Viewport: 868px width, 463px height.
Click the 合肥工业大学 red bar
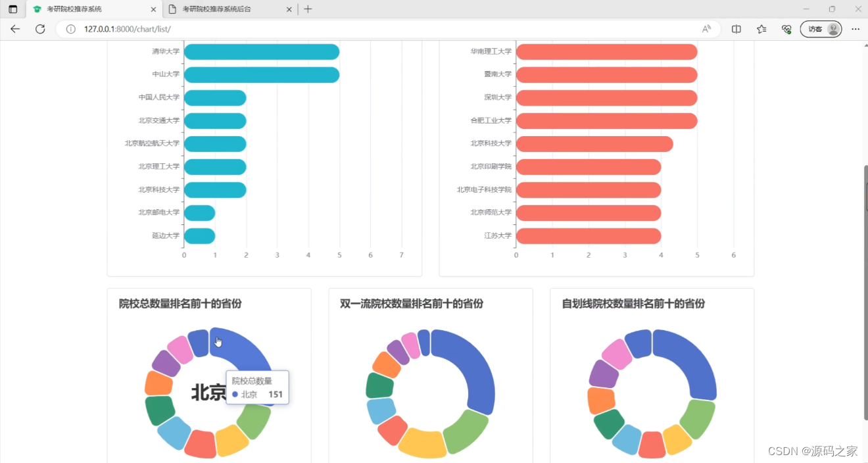click(606, 121)
